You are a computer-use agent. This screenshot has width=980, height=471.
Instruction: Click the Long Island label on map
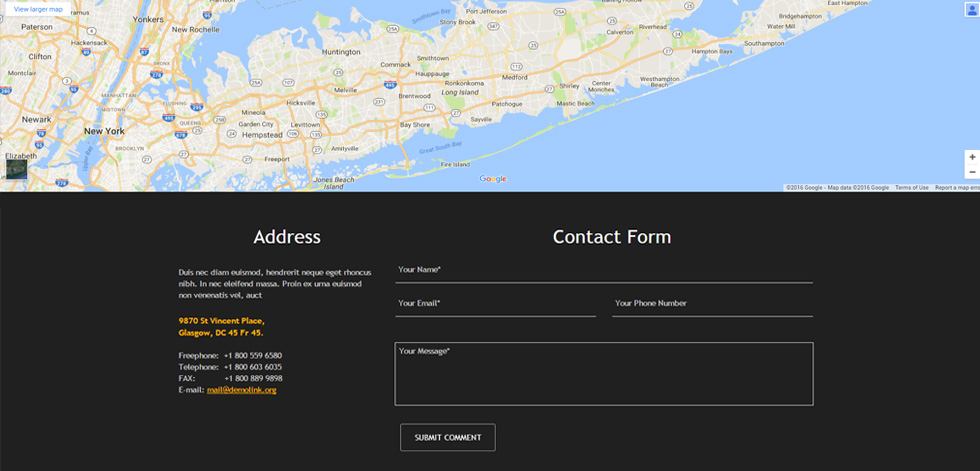[460, 92]
